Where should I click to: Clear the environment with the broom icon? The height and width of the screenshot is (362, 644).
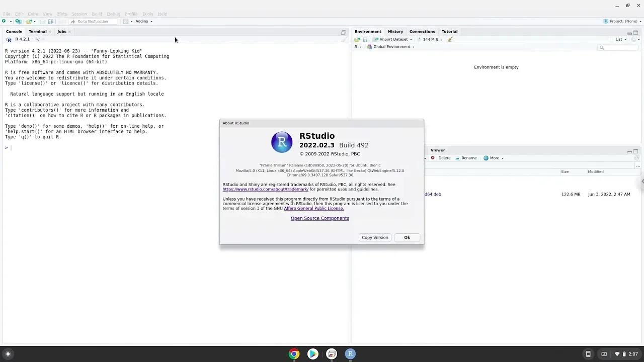coord(449,39)
